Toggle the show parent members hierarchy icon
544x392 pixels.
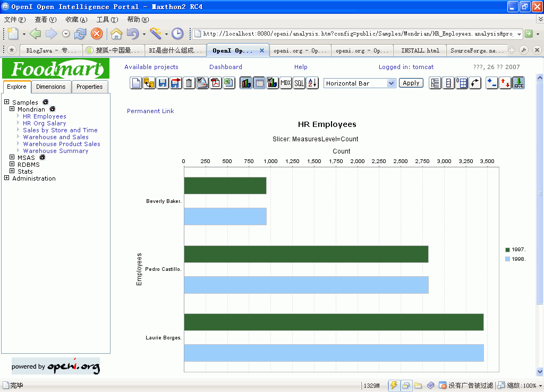pyautogui.click(x=435, y=83)
